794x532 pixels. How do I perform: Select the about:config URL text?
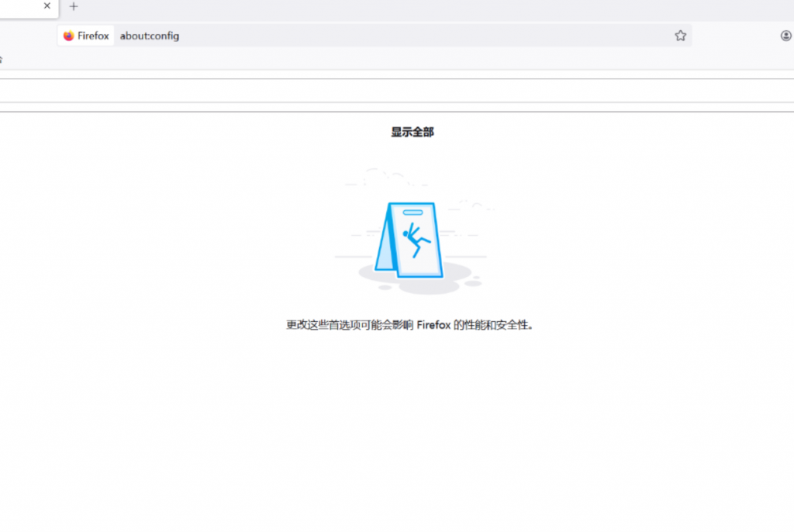pyautogui.click(x=150, y=36)
